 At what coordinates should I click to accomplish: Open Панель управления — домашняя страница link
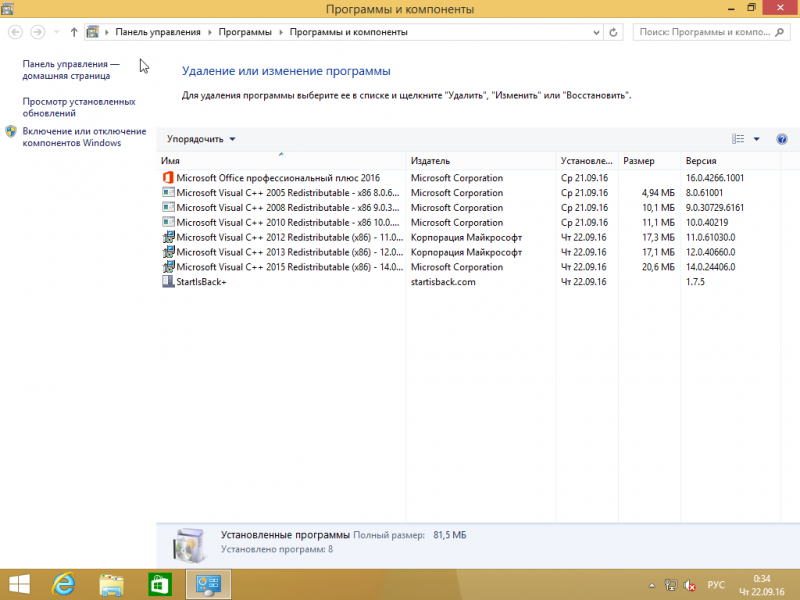pos(71,70)
